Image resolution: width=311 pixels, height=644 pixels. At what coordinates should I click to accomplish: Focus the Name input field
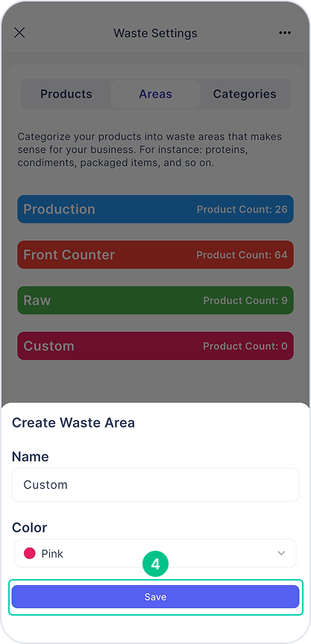click(x=155, y=484)
